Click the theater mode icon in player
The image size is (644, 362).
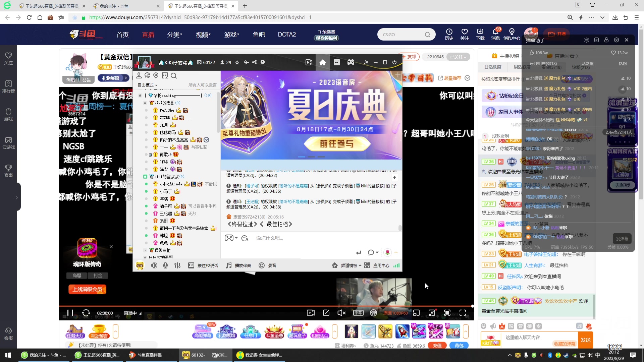tap(432, 313)
